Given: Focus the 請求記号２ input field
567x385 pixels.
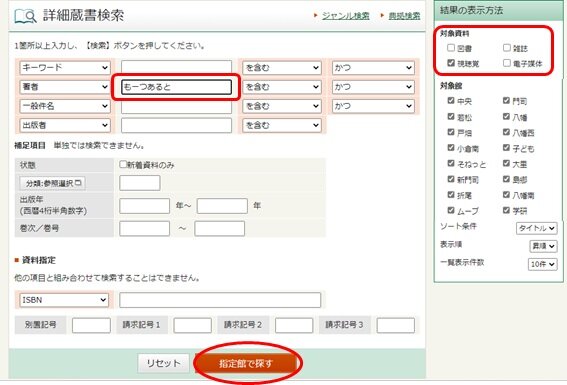Looking at the screenshot, I should (294, 325).
